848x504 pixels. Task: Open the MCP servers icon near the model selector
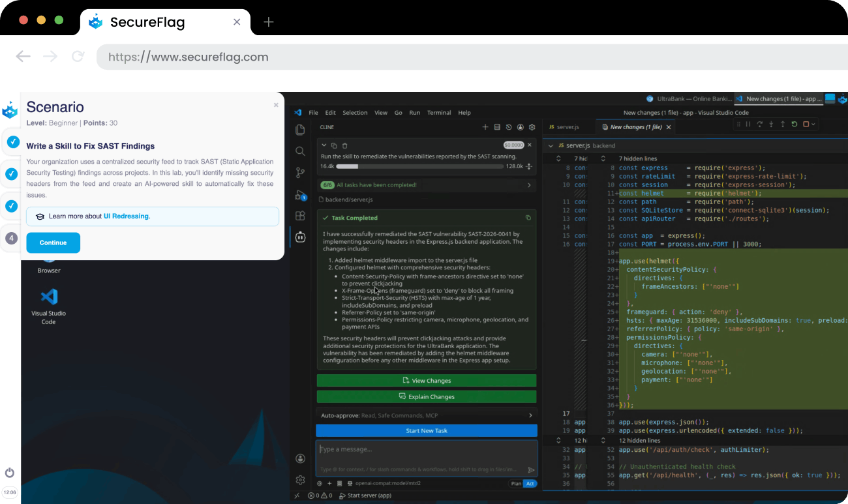tap(350, 483)
